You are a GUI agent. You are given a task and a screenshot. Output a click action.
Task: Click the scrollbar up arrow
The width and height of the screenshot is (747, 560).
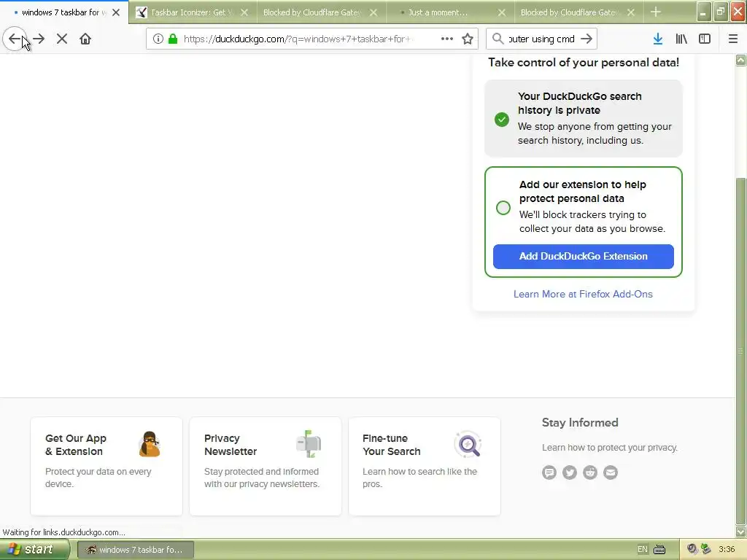[x=741, y=60]
